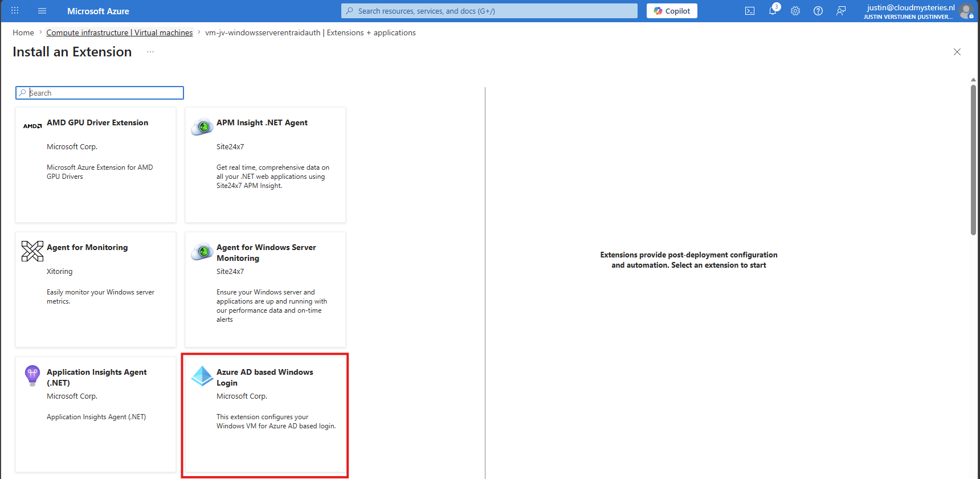Open the apps grid launcher icon
980x479 pixels.
(x=15, y=11)
